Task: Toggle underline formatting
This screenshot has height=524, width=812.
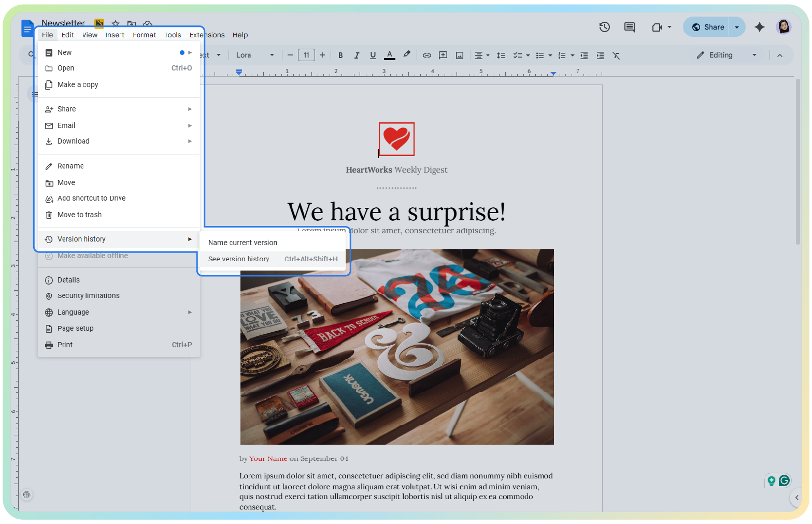Action: 373,55
